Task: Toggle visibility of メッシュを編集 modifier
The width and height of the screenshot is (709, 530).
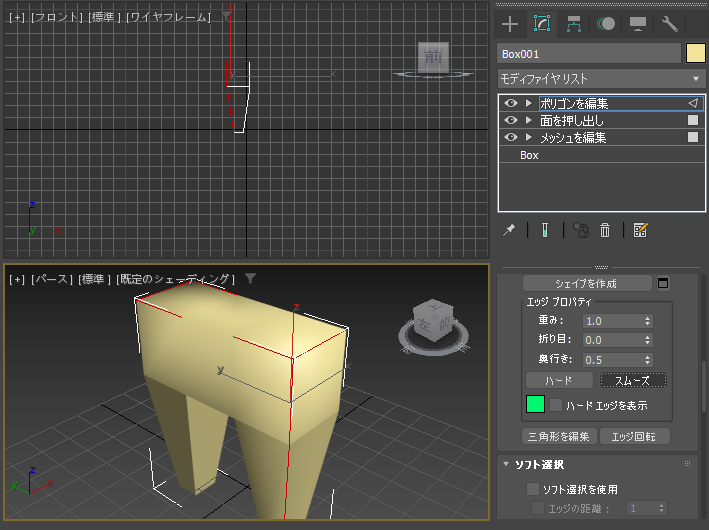Action: click(x=511, y=137)
